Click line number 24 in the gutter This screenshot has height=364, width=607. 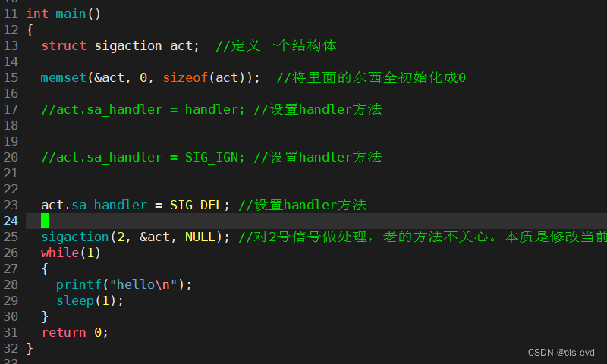(x=11, y=221)
